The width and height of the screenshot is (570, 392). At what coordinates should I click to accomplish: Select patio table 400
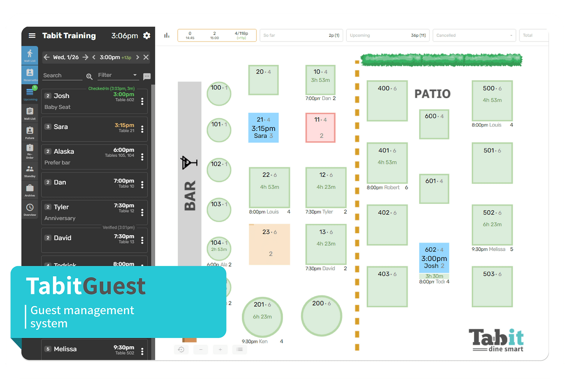pyautogui.click(x=387, y=101)
